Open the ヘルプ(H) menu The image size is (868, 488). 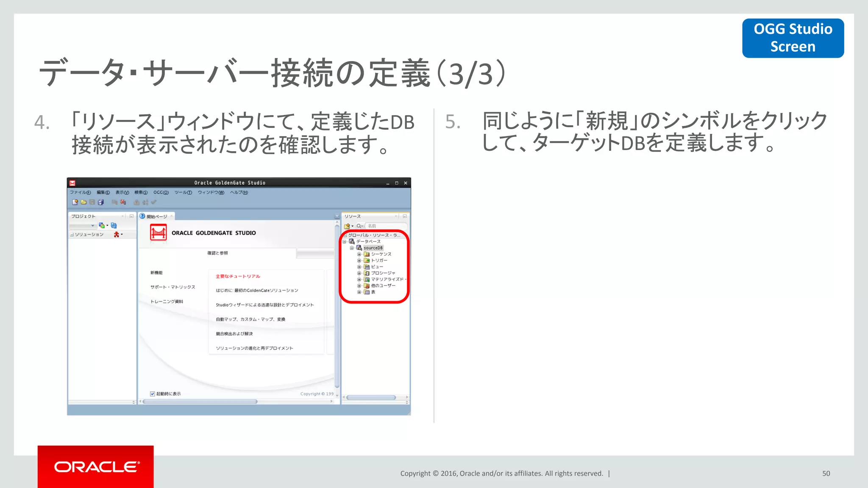click(239, 192)
